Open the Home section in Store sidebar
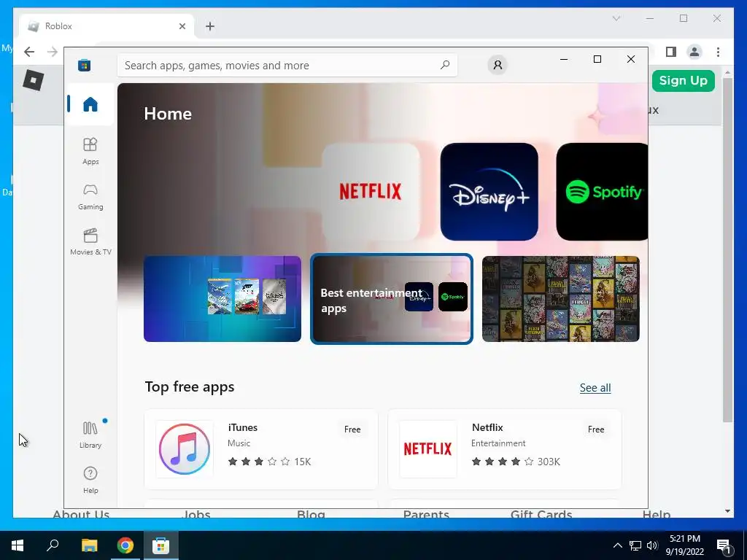The width and height of the screenshot is (747, 560). pyautogui.click(x=90, y=104)
